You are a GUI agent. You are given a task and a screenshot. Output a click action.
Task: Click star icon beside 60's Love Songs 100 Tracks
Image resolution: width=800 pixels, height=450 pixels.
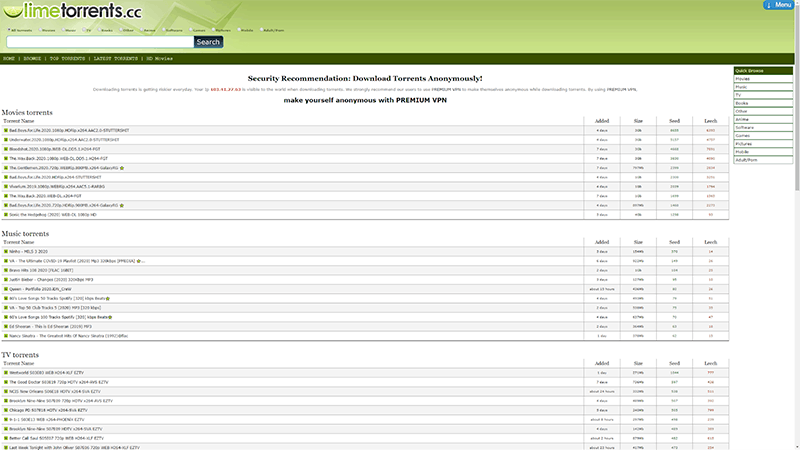click(x=110, y=317)
